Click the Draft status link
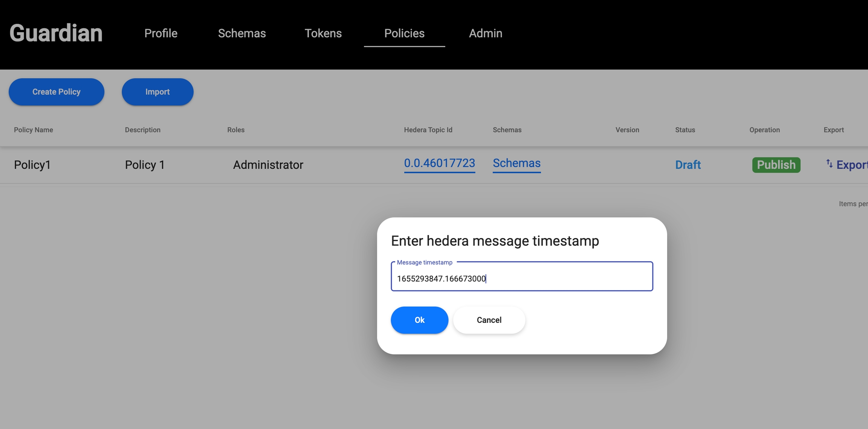The image size is (868, 429). point(688,165)
